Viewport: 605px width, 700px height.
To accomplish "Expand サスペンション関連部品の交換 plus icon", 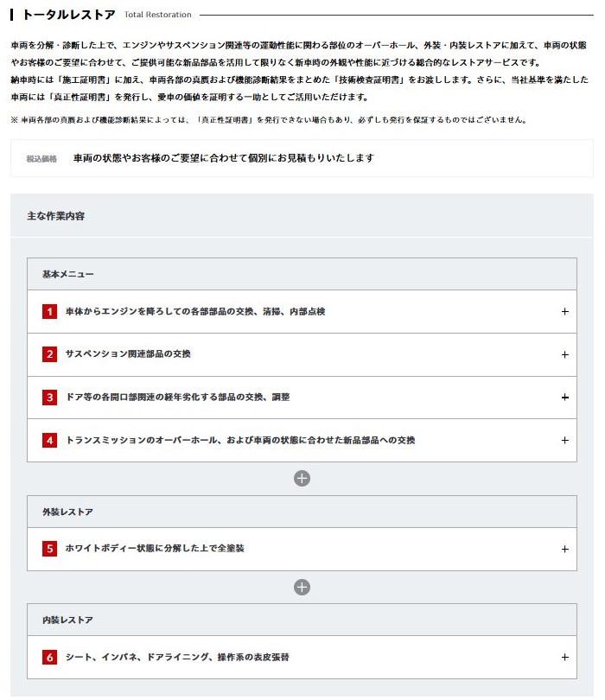I will (565, 354).
